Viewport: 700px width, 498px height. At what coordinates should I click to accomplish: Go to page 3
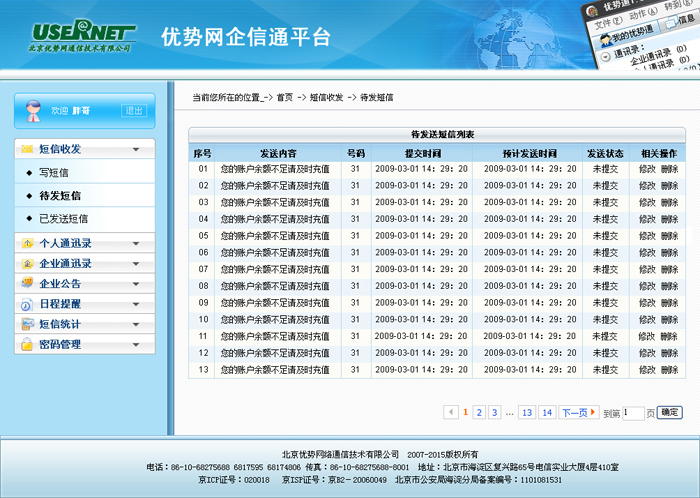pos(495,412)
